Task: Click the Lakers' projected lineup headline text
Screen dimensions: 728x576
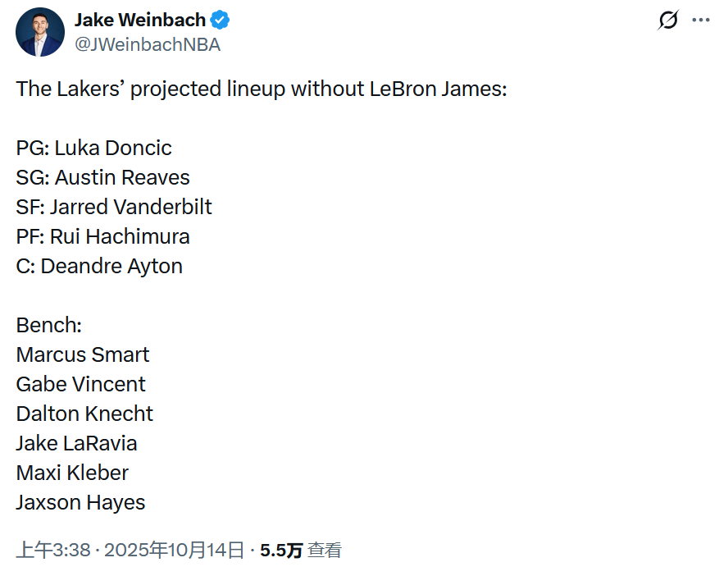Action: tap(262, 89)
